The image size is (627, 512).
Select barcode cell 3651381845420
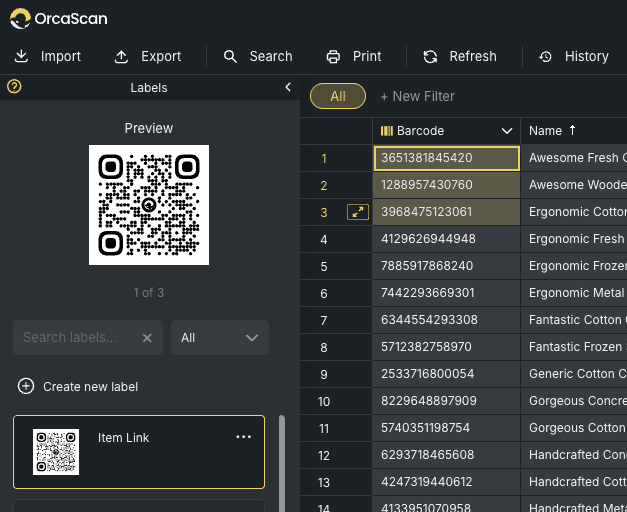pos(446,158)
